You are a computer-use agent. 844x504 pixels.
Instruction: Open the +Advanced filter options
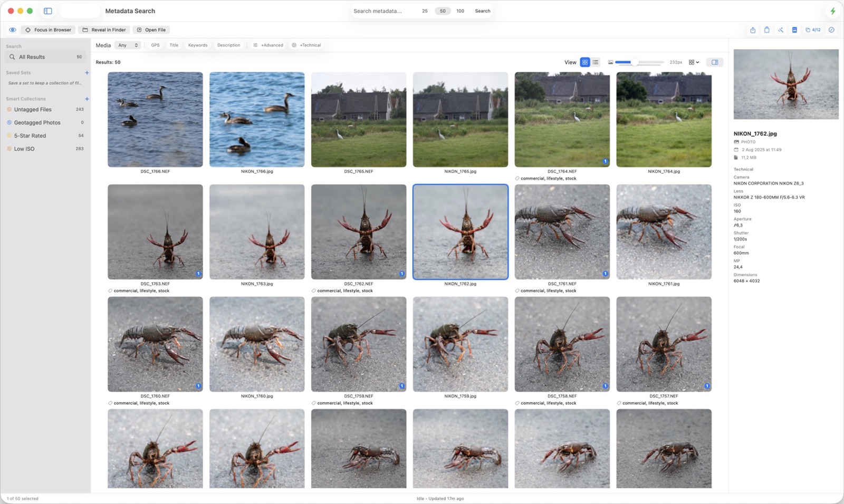point(268,45)
